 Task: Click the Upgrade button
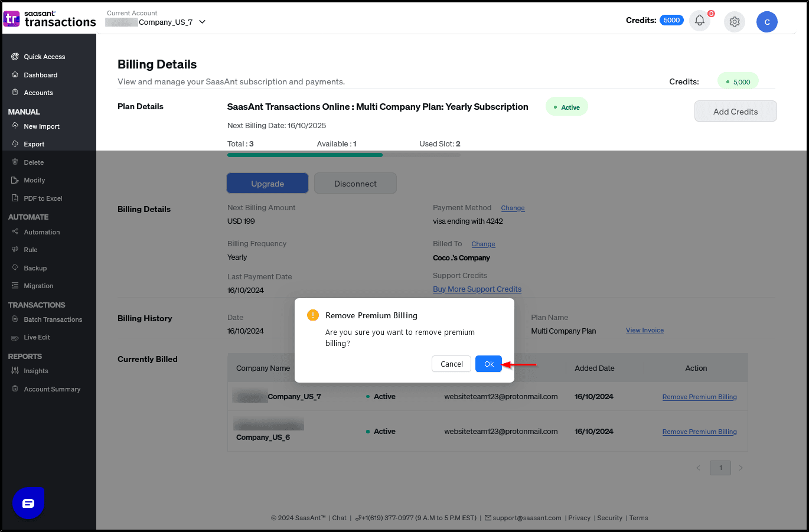tap(268, 183)
